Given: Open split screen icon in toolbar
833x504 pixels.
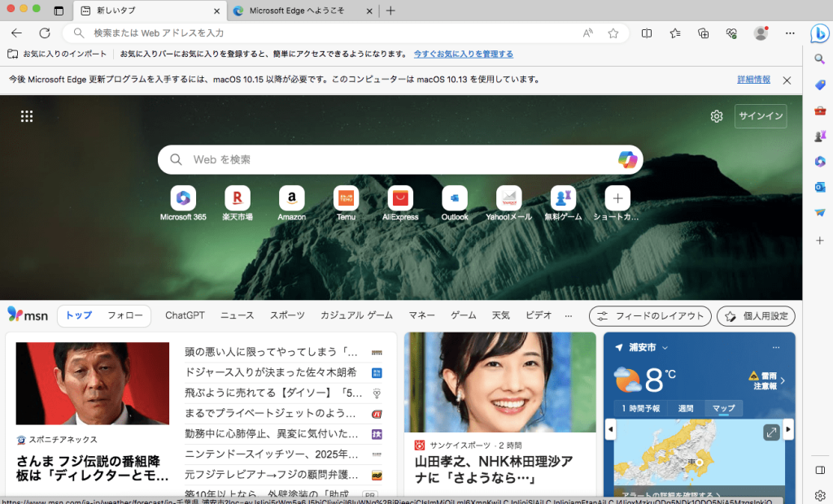Looking at the screenshot, I should 647,33.
